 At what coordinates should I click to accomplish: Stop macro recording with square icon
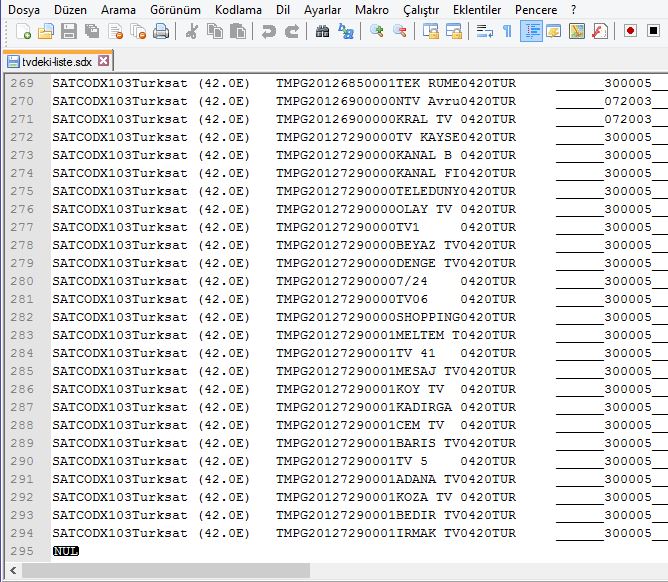(x=653, y=32)
